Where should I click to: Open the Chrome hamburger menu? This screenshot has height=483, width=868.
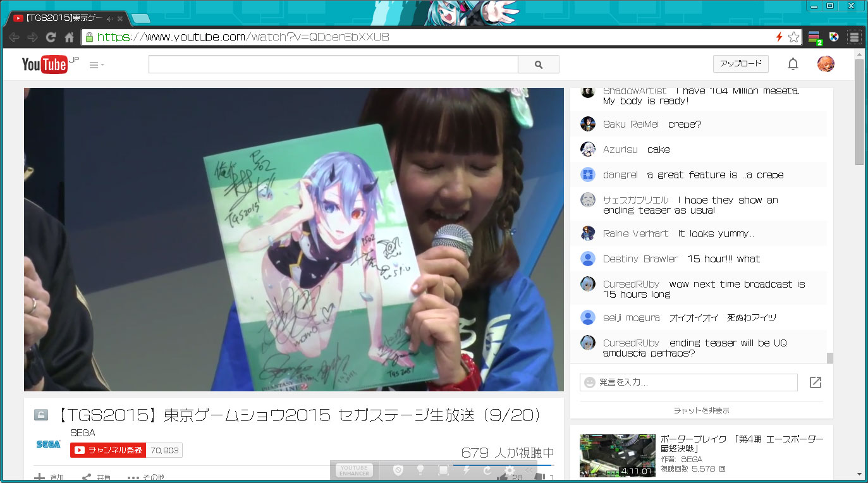pos(854,37)
